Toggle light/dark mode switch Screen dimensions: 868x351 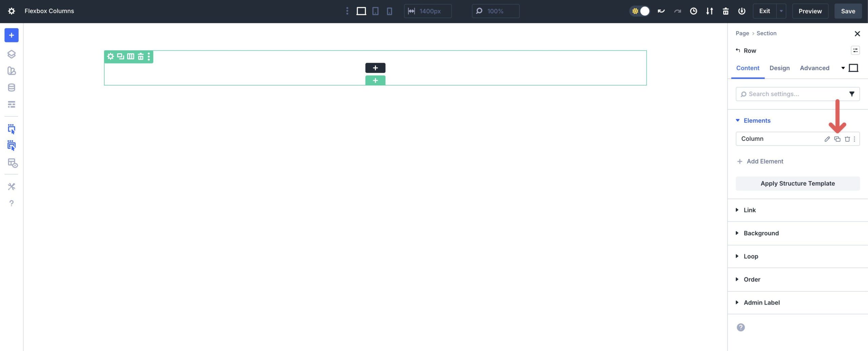pos(639,11)
